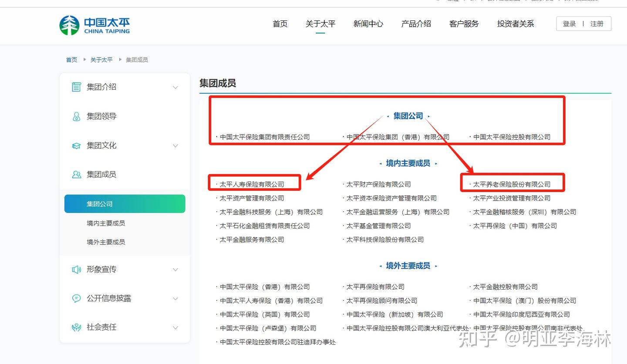Expand the 公开信息披露 chevron
This screenshot has height=364, width=627.
pyautogui.click(x=175, y=299)
